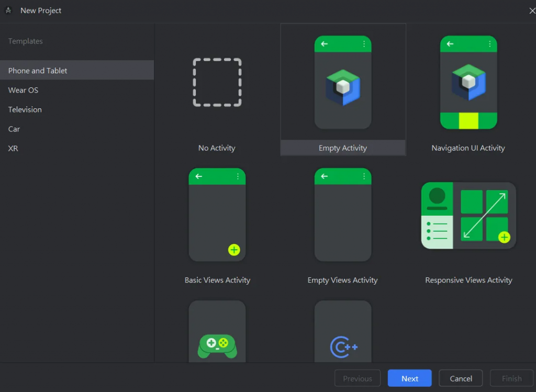Pick the Navigation UI Activity phone icon
The image size is (536, 392).
tap(468, 82)
